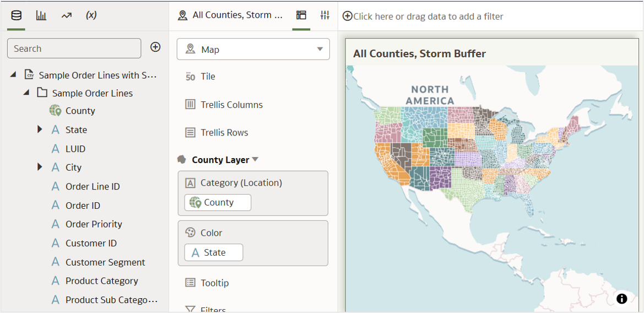Click the map pin icon beside visualization title
Image resolution: width=644 pixels, height=313 pixels.
[182, 15]
